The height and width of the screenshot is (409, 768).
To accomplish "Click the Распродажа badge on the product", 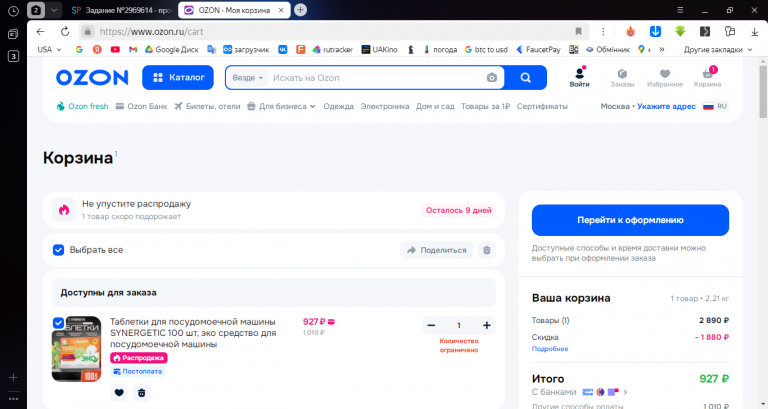I will [x=139, y=358].
